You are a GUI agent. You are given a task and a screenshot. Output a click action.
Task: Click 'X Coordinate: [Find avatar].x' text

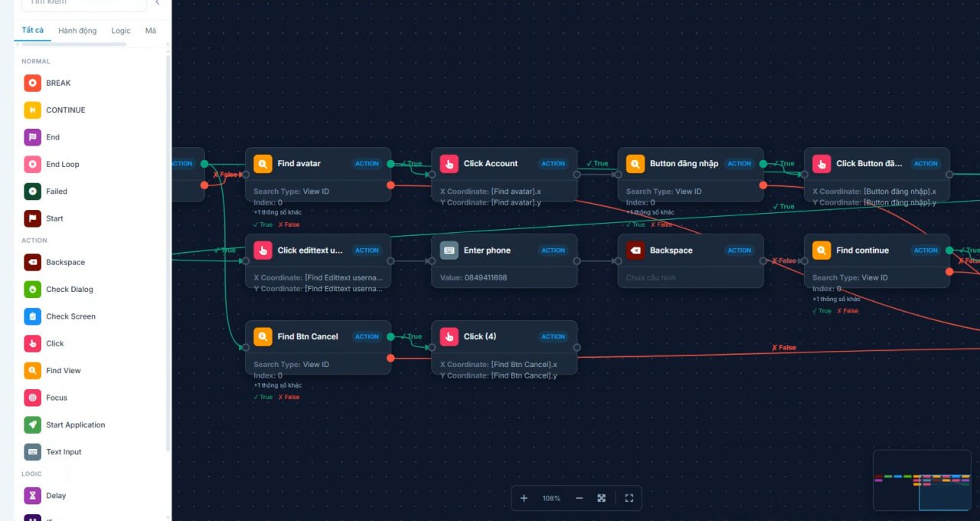(491, 192)
